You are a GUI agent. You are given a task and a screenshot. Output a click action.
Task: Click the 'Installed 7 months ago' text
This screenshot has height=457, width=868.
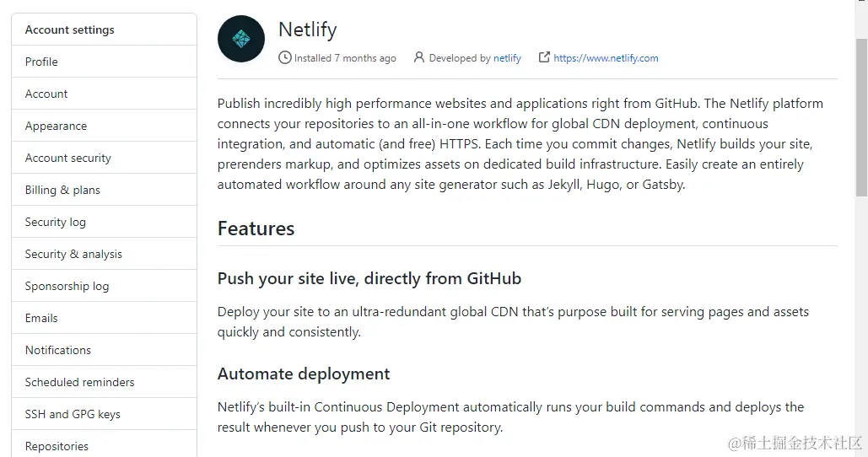(345, 58)
